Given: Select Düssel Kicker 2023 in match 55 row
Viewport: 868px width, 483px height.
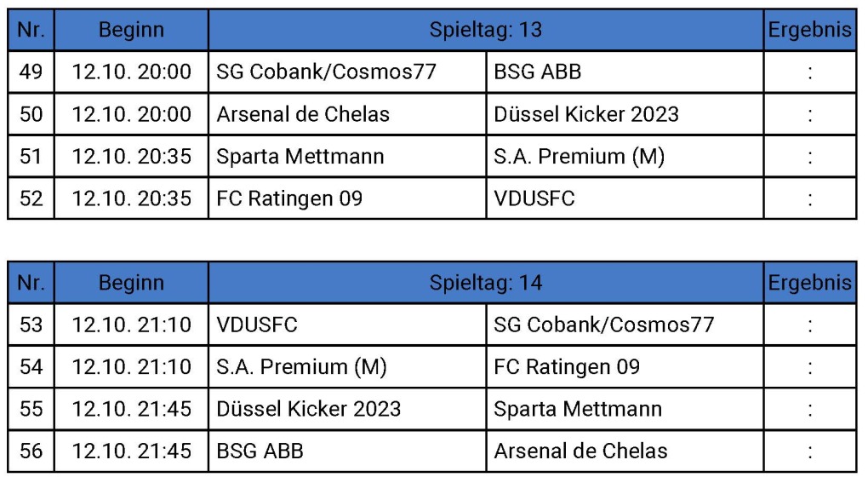Looking at the screenshot, I should pos(309,409).
